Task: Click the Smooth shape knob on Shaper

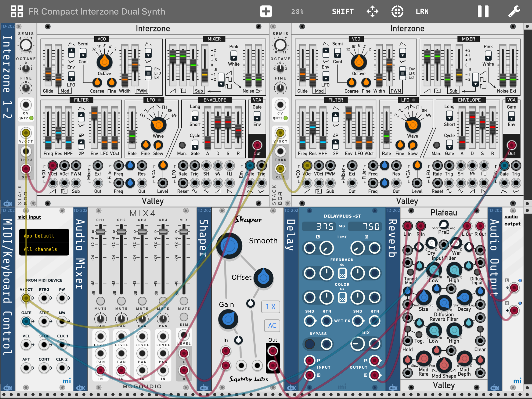Action: click(x=229, y=246)
